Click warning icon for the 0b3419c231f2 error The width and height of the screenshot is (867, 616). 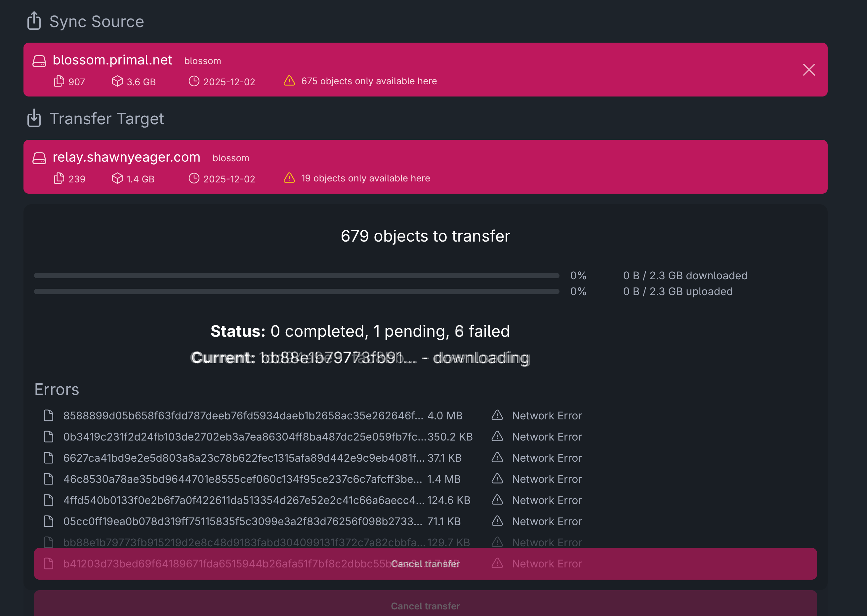click(x=497, y=437)
